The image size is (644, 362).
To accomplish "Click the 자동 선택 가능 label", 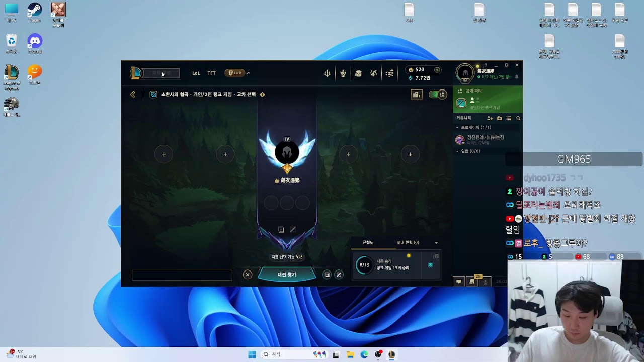I will (x=287, y=257).
